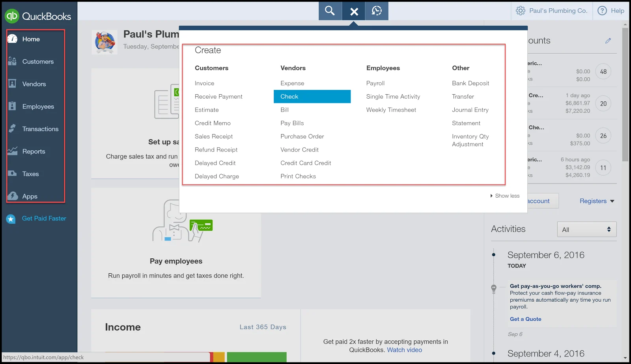Click Paul's Plumbing company logo image

105,42
